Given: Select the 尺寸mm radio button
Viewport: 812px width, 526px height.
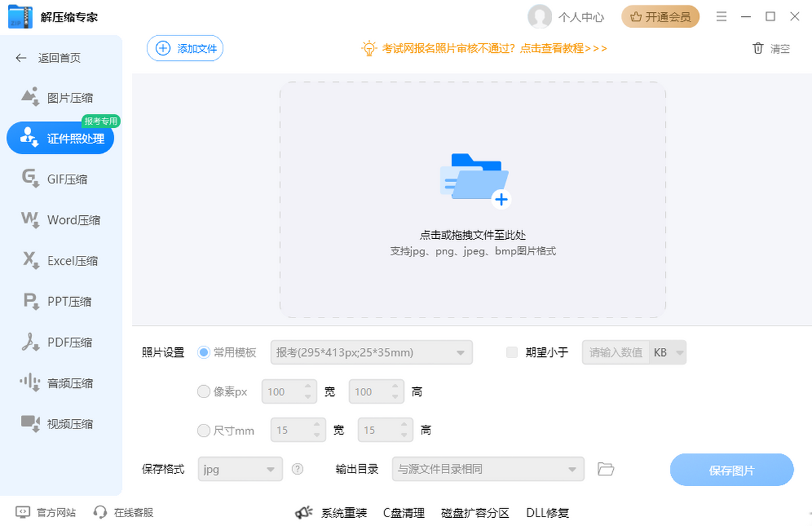Looking at the screenshot, I should tap(204, 430).
